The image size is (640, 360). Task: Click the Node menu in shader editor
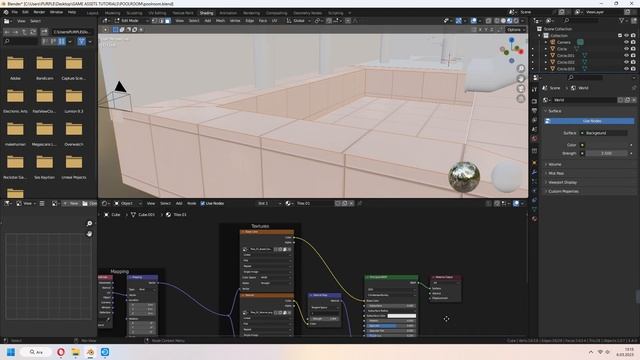point(191,203)
